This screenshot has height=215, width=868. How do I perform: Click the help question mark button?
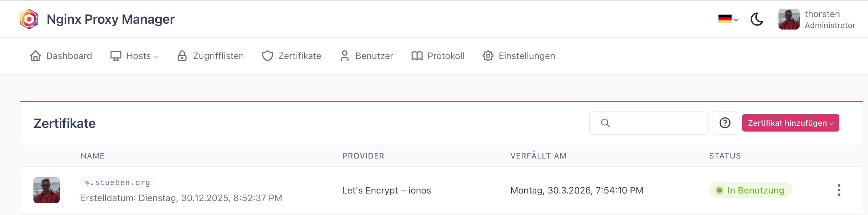[725, 123]
